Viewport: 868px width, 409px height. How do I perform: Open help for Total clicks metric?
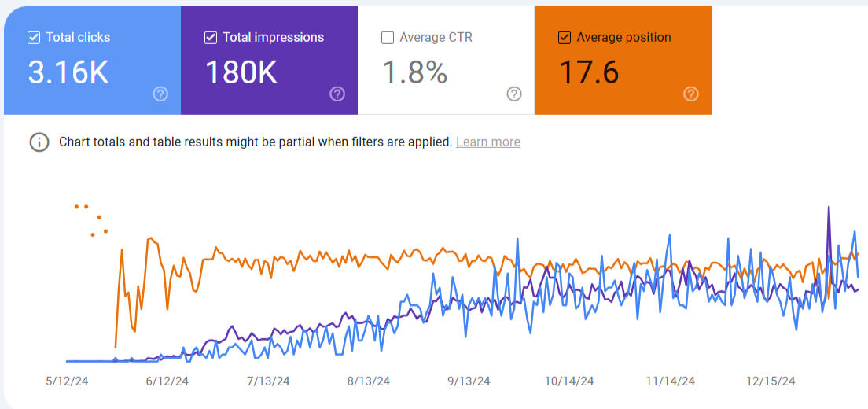tap(160, 94)
